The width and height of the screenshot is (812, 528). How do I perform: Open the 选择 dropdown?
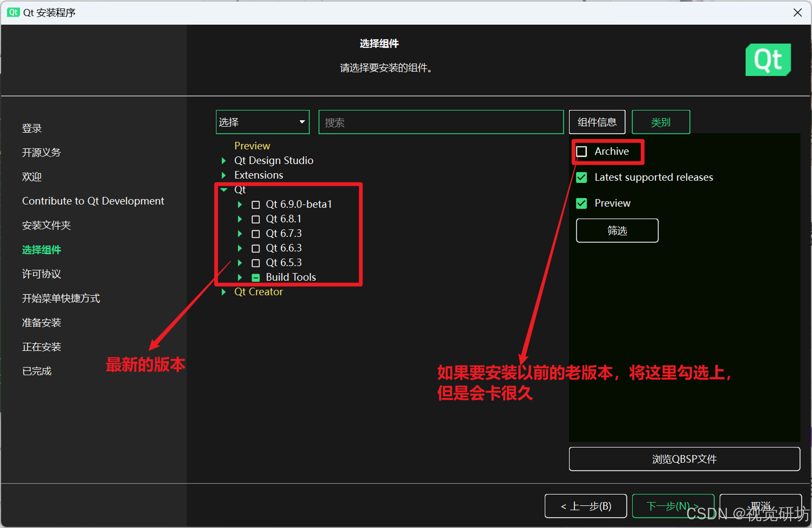(x=262, y=122)
